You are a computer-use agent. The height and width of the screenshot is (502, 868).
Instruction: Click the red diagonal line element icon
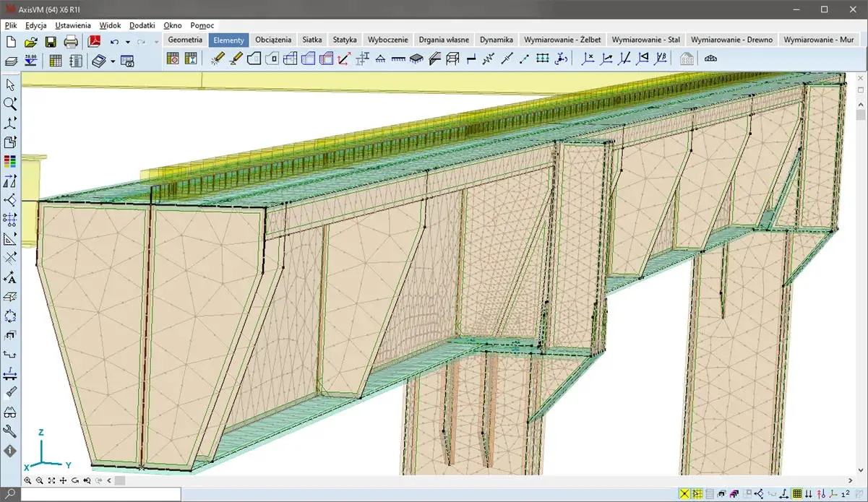pos(344,59)
